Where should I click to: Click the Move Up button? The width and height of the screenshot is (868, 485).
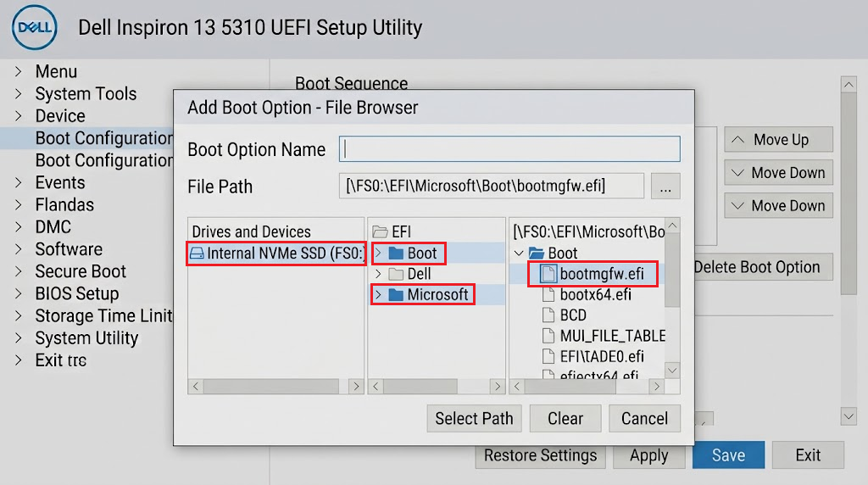778,140
